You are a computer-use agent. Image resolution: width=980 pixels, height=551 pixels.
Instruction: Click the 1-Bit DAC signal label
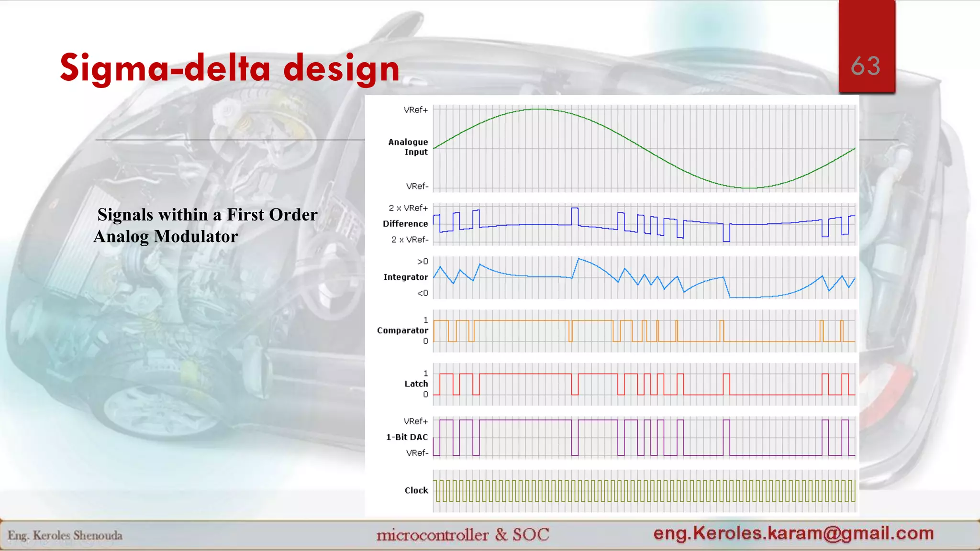coord(407,437)
